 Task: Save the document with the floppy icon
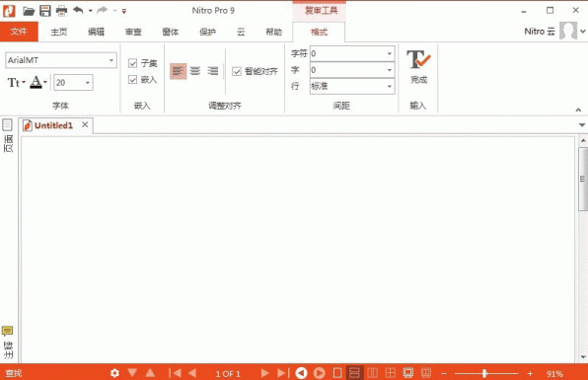pos(45,11)
